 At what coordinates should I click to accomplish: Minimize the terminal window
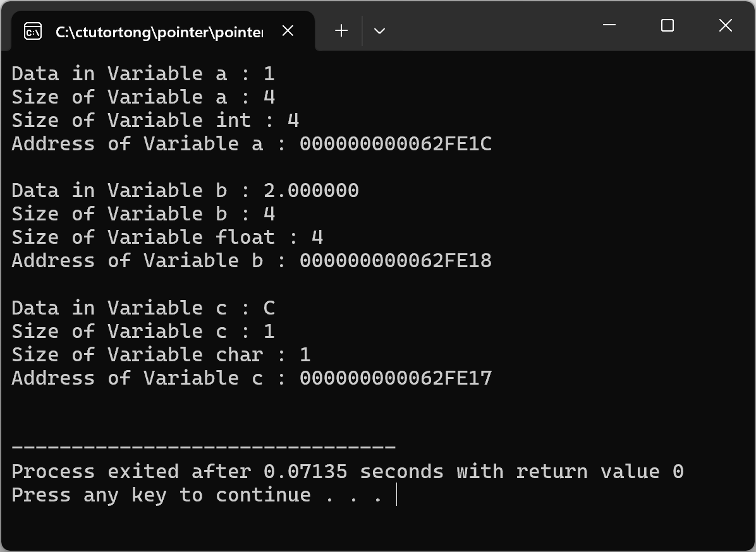pos(609,25)
